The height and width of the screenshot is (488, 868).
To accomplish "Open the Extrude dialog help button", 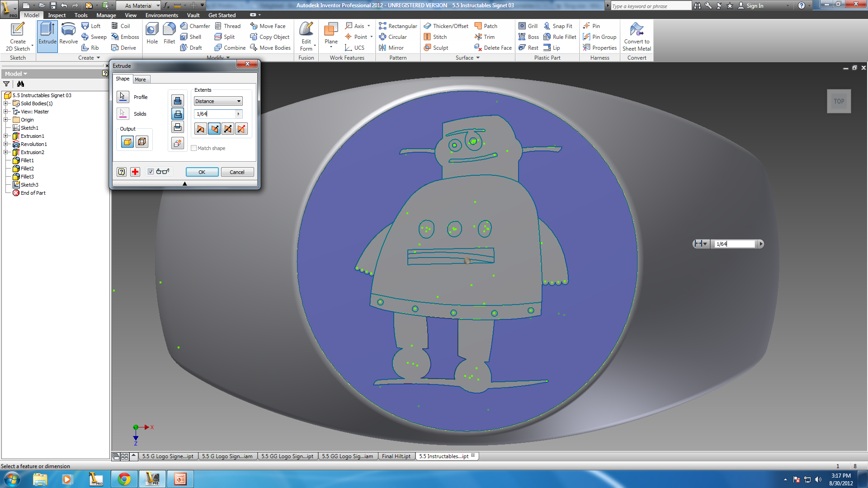I will (122, 172).
